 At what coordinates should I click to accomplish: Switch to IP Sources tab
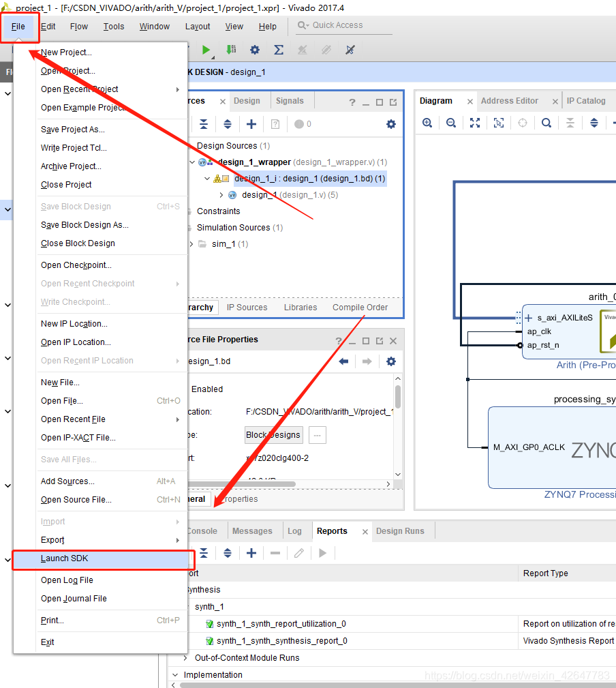point(247,308)
